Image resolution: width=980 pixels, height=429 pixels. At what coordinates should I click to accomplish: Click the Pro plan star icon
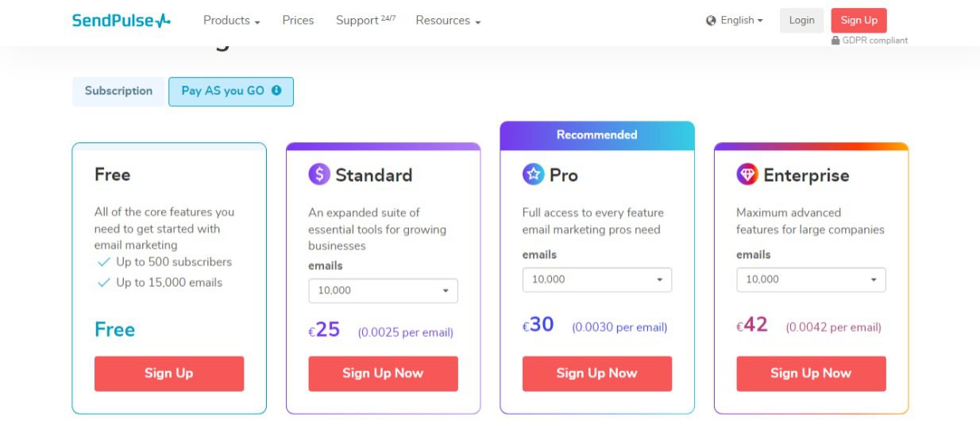tap(533, 175)
